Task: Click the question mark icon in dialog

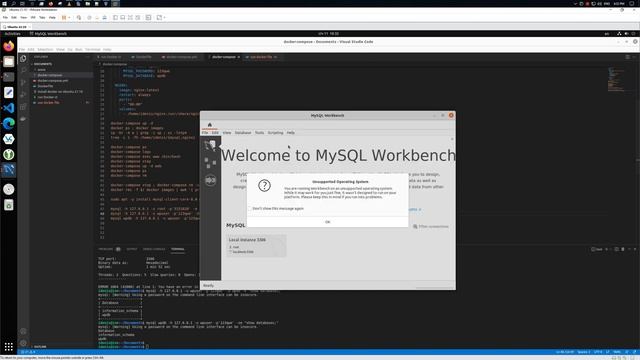Action: coord(264,186)
